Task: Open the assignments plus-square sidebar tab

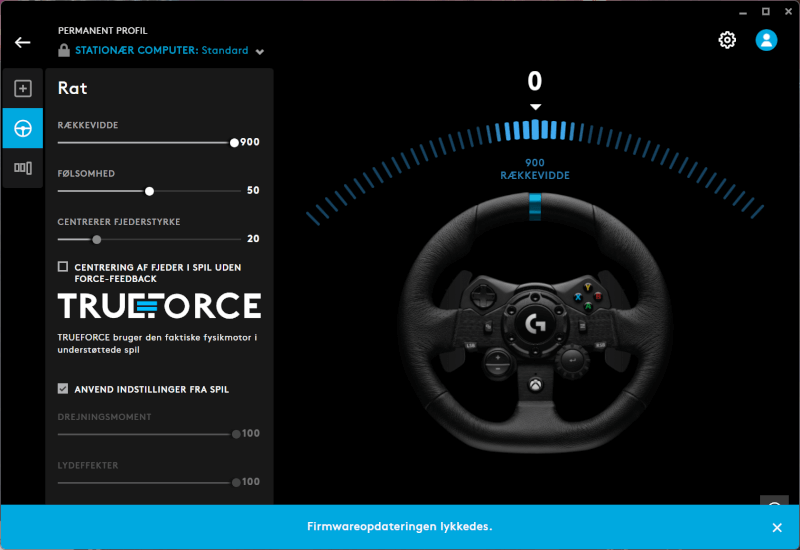Action: (x=22, y=88)
